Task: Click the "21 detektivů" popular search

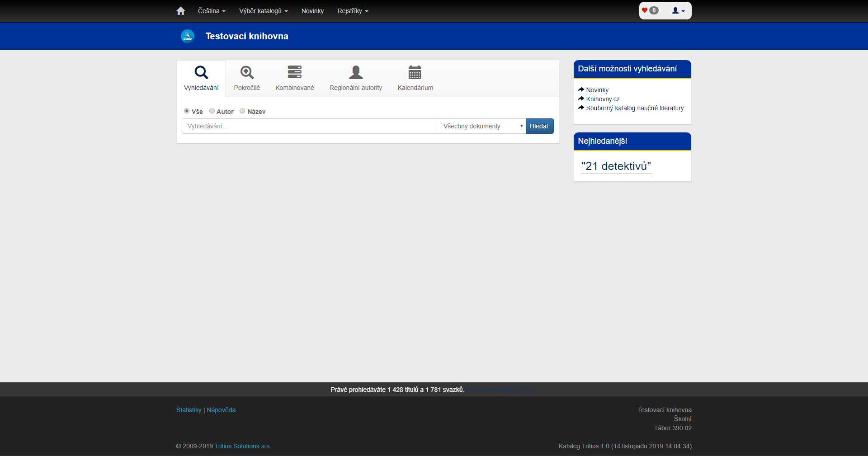Action: (616, 166)
